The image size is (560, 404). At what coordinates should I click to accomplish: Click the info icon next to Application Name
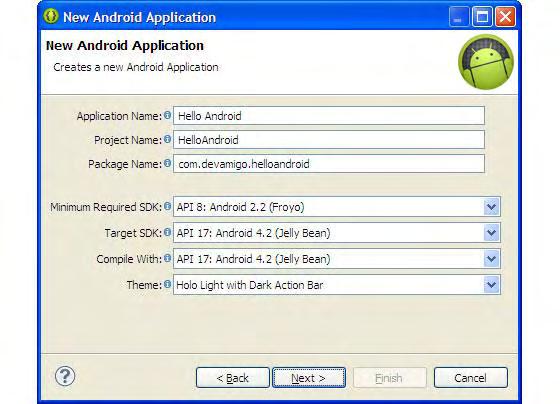point(167,115)
